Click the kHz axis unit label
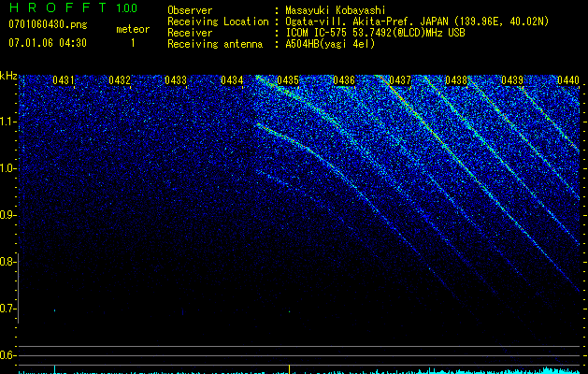 tap(8, 76)
